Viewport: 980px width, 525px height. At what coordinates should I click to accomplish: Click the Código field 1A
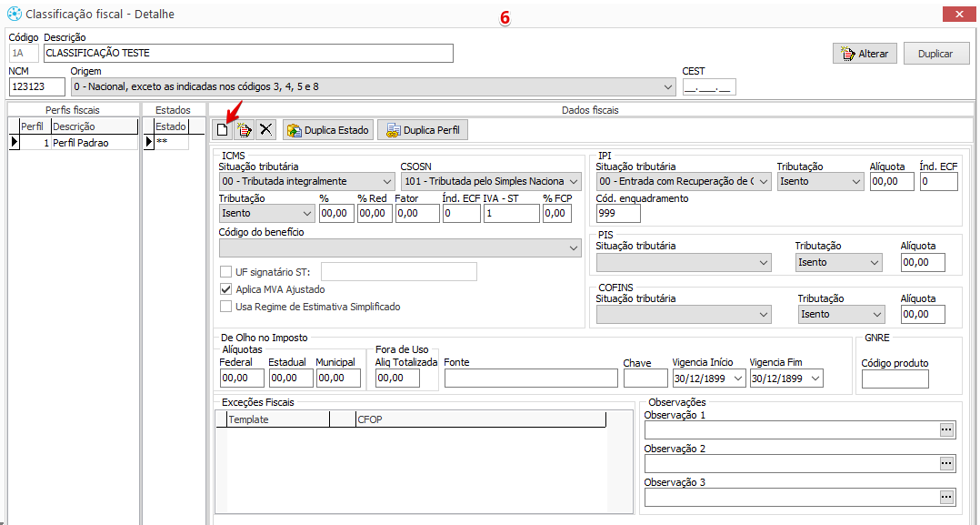pos(24,53)
